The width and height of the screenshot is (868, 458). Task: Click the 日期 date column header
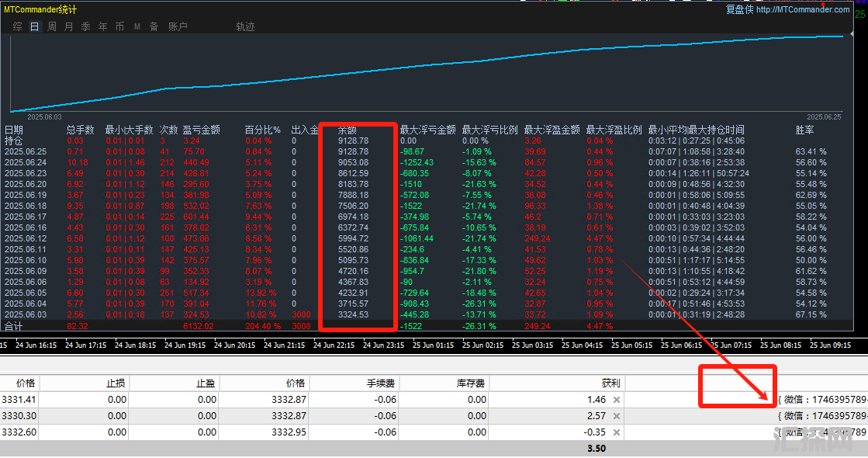(x=14, y=130)
